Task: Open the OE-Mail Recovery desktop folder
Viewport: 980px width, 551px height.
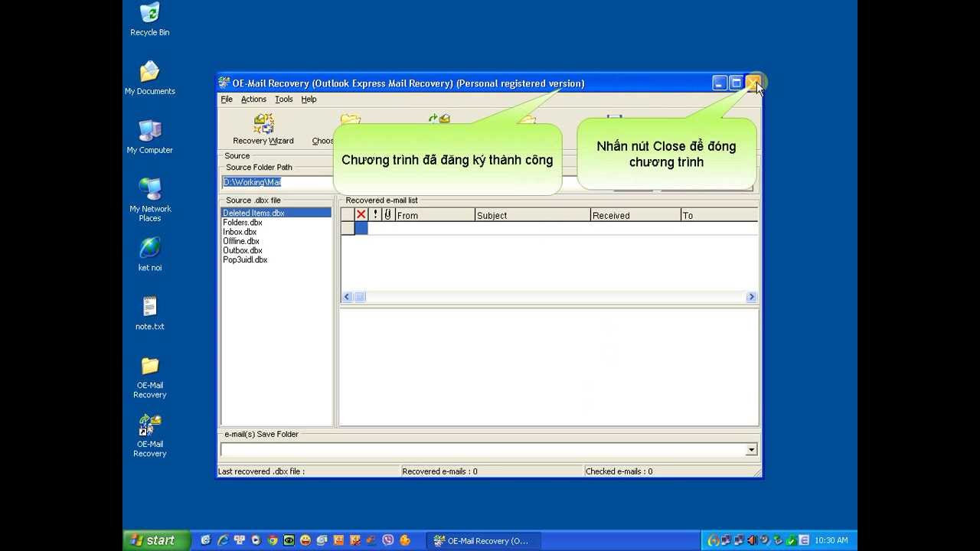Action: 150,378
